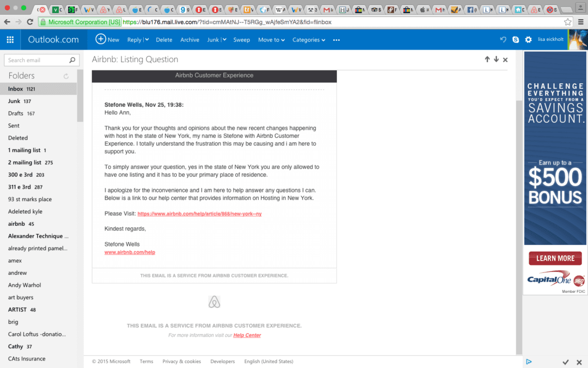Click the Junk button
This screenshot has width=588, height=368.
click(x=213, y=40)
